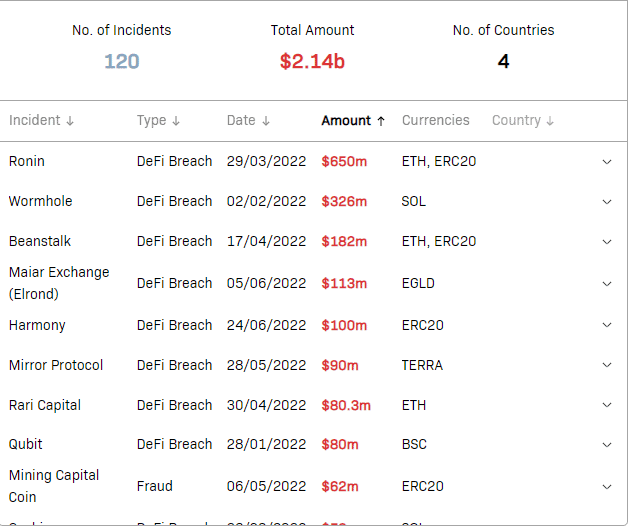Viewport: 628px width, 526px height.
Task: Expand the Mining Capital Coin chevron
Action: coord(607,486)
